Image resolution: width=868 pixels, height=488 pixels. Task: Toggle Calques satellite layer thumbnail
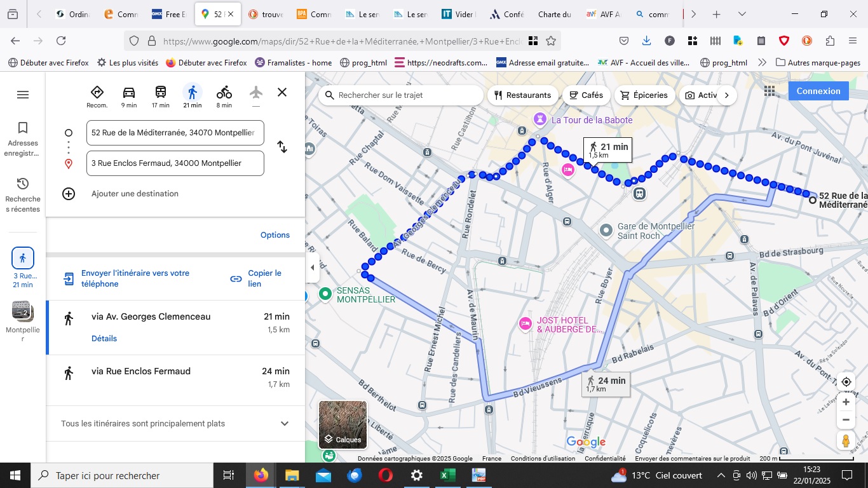(342, 424)
